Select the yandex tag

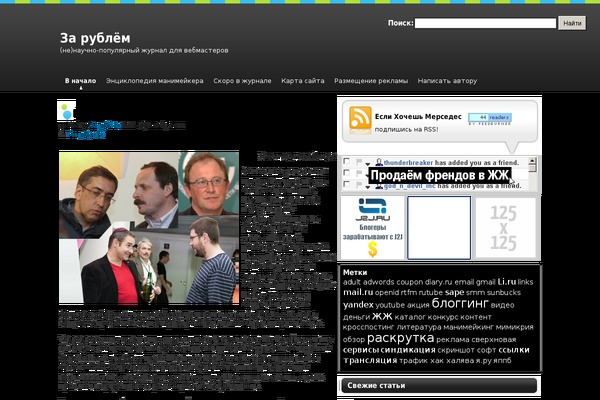358,305
